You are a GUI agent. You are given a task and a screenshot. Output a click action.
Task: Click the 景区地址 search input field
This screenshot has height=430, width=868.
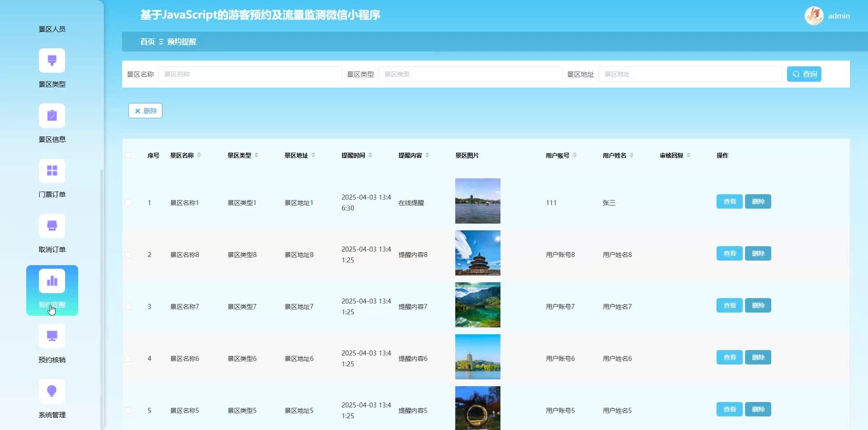(x=690, y=74)
